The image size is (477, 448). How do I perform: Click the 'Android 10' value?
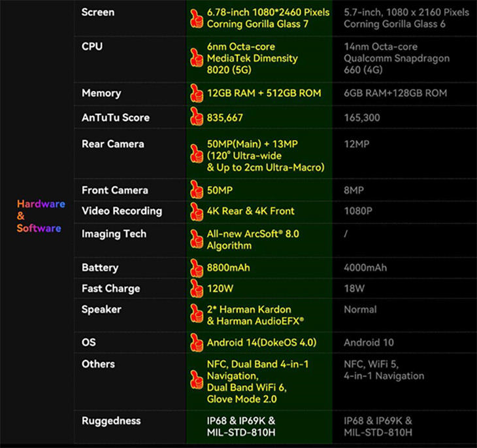click(369, 342)
